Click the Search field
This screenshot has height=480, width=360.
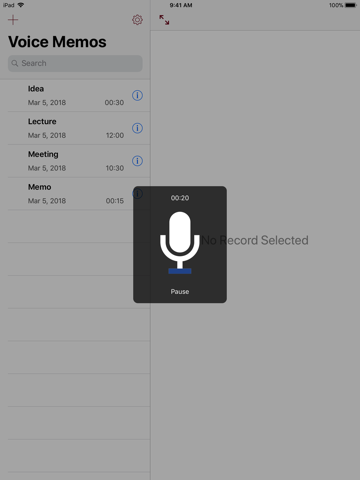tap(75, 63)
